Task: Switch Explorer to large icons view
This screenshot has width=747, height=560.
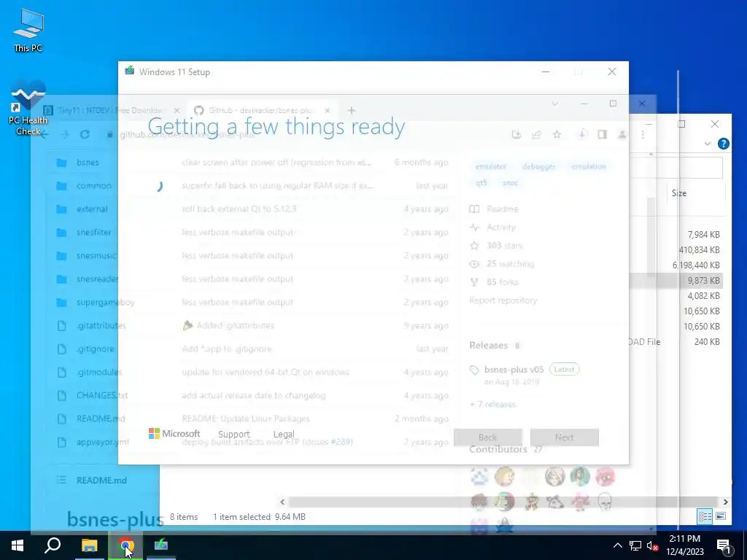Action: pos(721,517)
